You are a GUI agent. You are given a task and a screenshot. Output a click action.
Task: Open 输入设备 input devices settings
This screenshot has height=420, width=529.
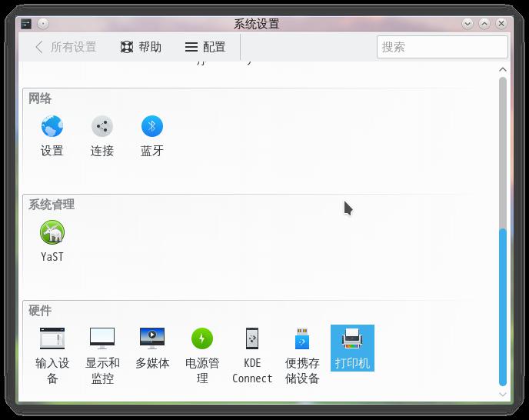52,356
